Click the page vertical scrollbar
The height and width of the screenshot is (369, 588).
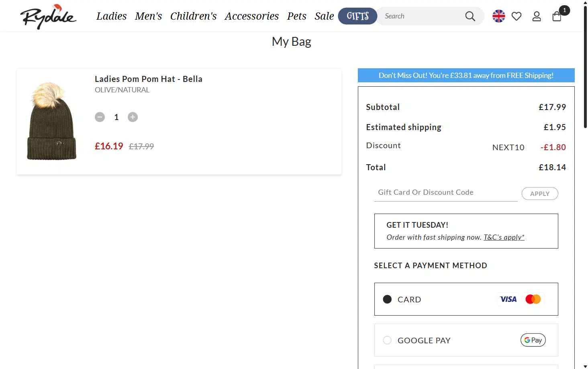pyautogui.click(x=585, y=66)
